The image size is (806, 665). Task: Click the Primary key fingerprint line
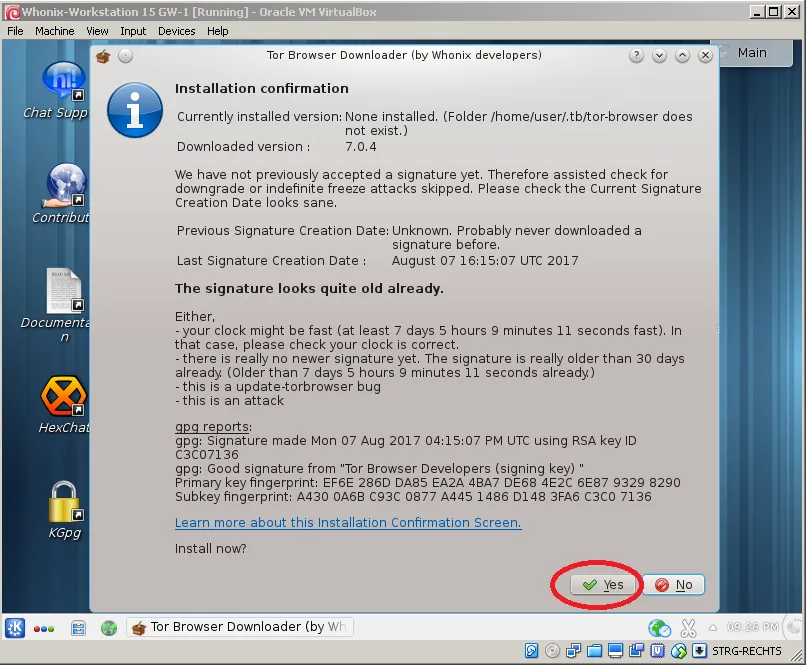(x=428, y=483)
